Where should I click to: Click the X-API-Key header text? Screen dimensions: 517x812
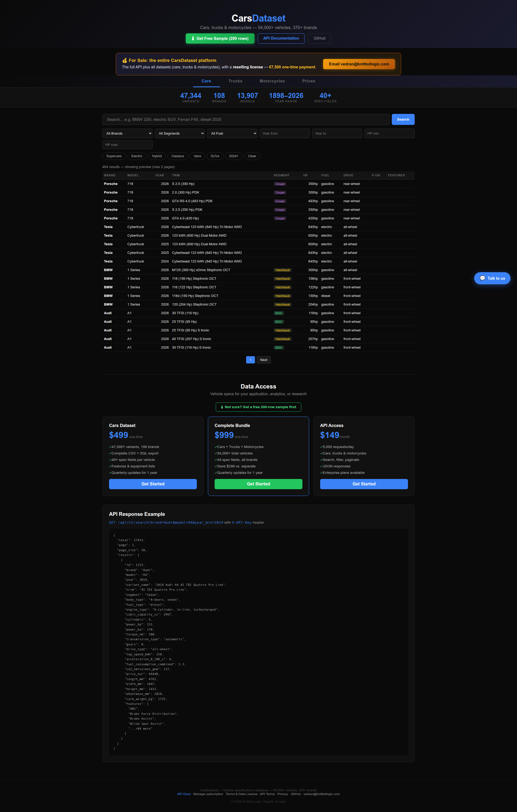[x=242, y=523]
